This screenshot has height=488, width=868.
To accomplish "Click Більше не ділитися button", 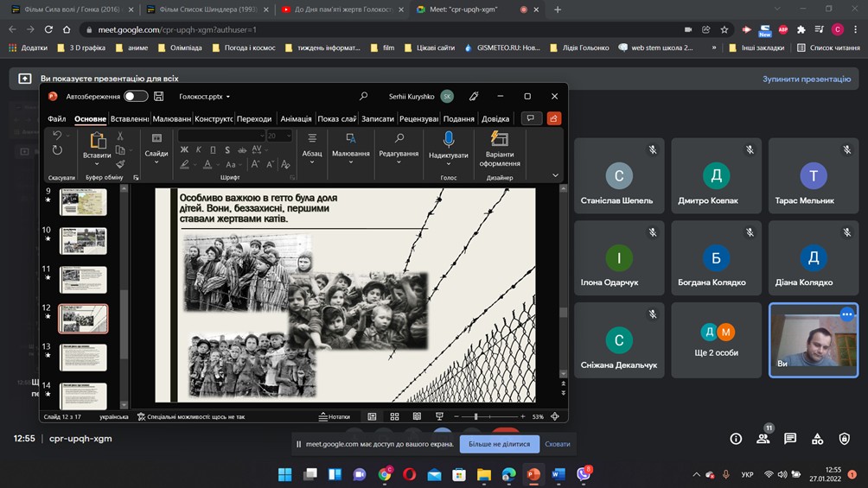I will coord(499,444).
